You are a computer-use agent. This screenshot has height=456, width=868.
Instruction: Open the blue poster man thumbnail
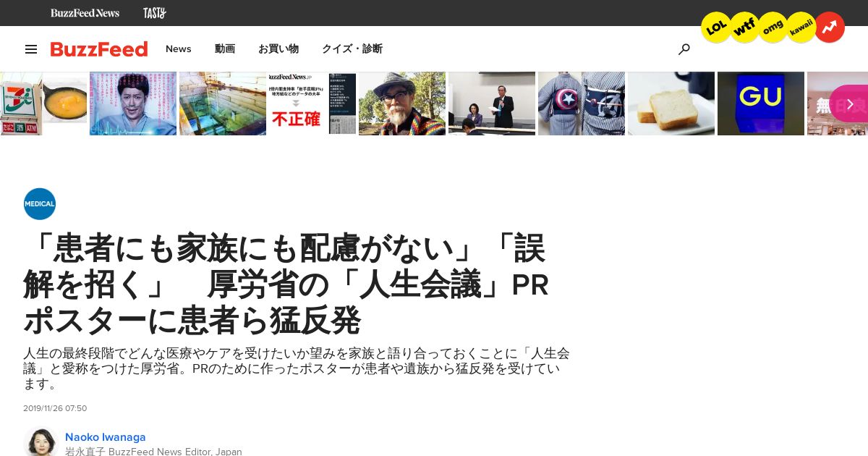pos(133,104)
